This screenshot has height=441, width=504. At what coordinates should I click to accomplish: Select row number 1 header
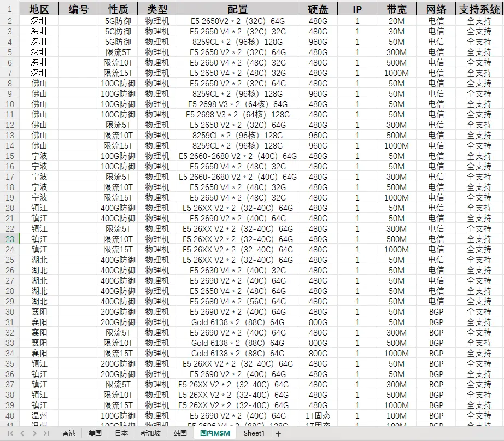(10, 9)
